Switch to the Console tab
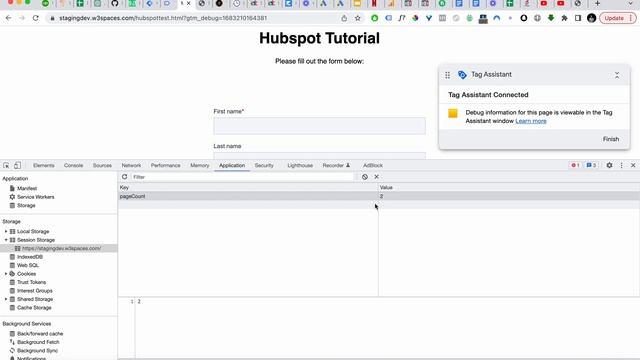 (x=73, y=165)
